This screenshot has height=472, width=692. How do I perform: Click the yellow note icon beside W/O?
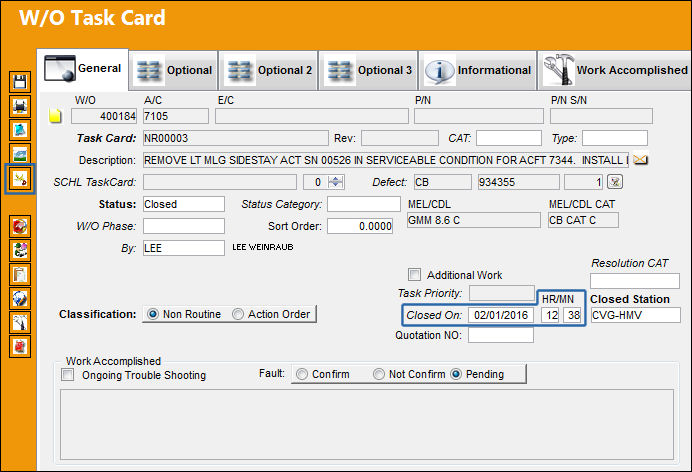(55, 116)
